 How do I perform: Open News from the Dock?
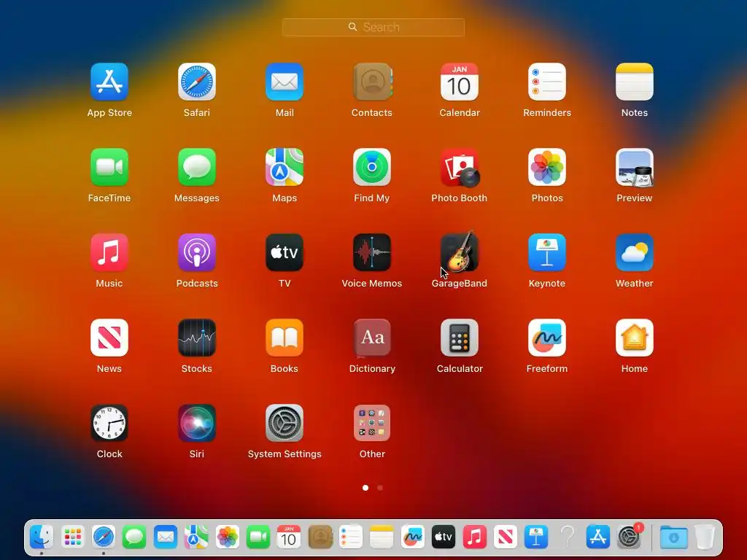[505, 537]
